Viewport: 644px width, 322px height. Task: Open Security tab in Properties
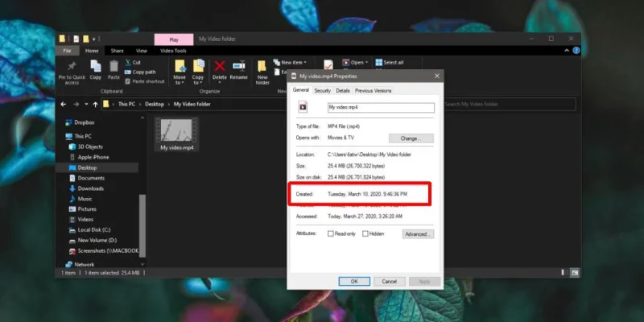pos(323,91)
